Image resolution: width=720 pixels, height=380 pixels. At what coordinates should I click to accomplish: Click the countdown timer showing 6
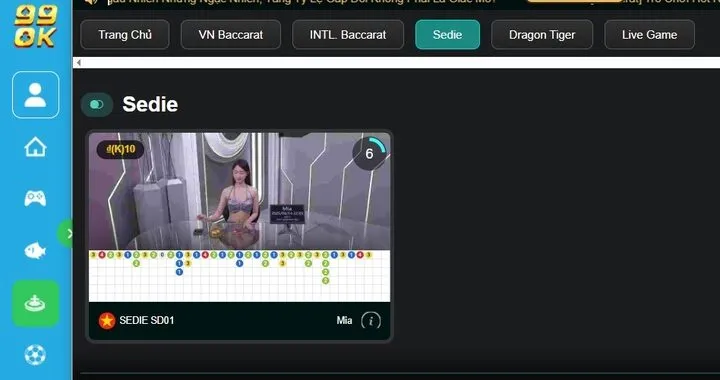coord(369,153)
